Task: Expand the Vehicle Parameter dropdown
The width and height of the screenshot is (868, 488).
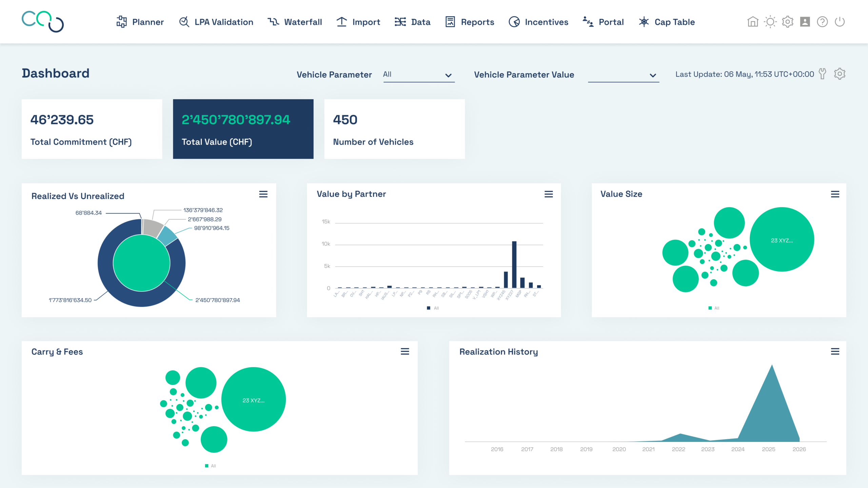Action: 419,75
